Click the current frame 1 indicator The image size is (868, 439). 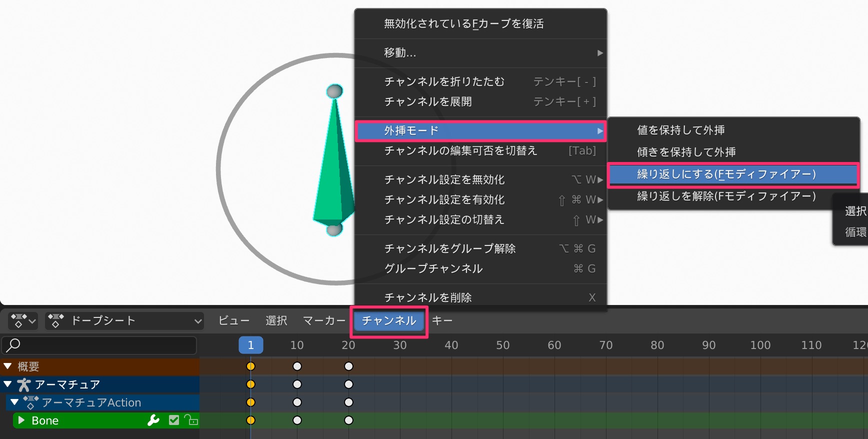tap(251, 345)
